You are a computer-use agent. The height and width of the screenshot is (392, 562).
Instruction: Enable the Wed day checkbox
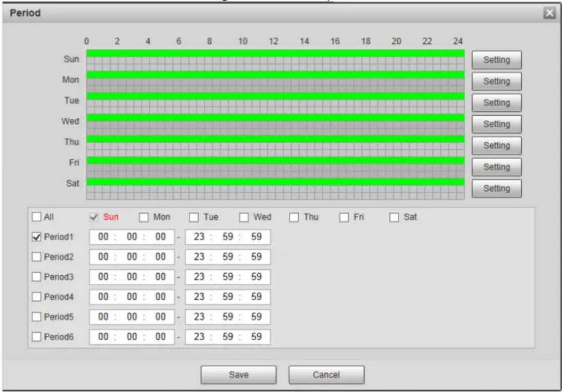coord(244,217)
